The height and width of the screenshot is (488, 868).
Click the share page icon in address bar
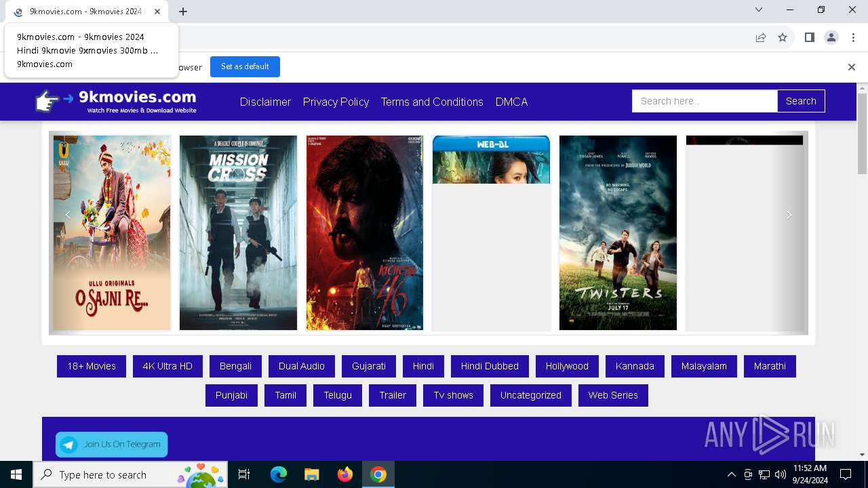click(x=761, y=37)
